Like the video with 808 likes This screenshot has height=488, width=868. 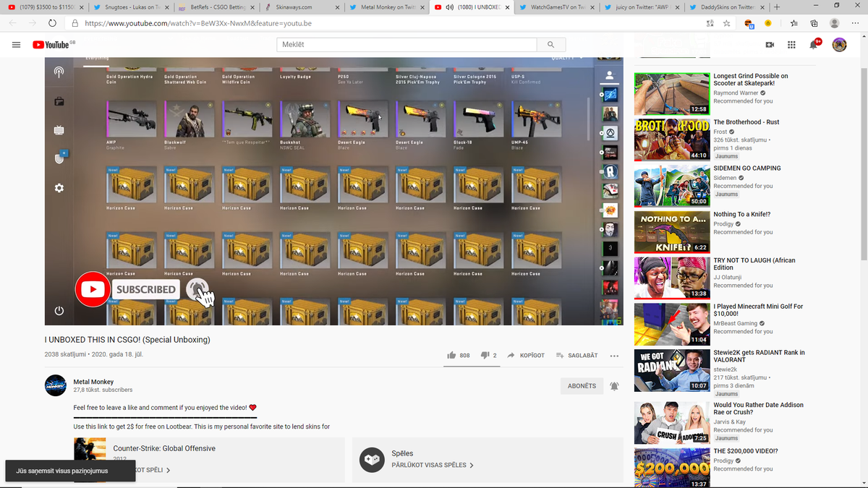point(459,356)
